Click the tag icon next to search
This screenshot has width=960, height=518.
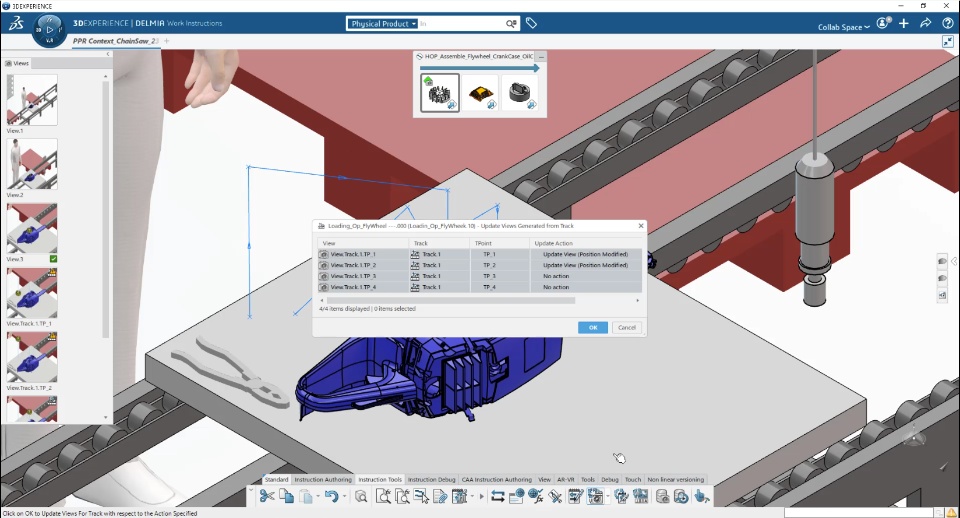(x=531, y=23)
